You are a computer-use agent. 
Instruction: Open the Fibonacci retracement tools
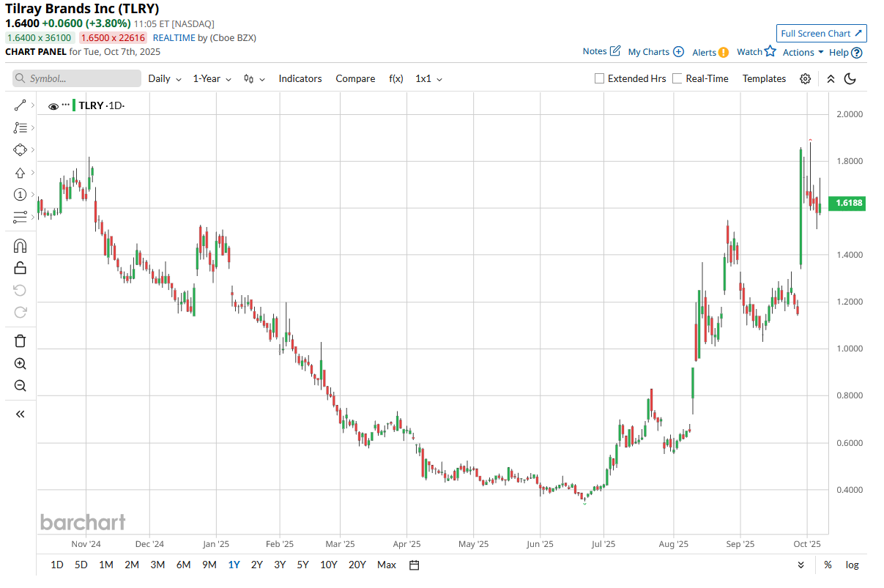20,127
